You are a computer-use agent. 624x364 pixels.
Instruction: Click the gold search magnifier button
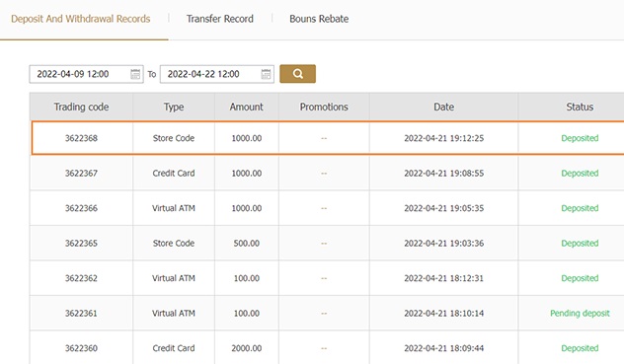coord(297,74)
